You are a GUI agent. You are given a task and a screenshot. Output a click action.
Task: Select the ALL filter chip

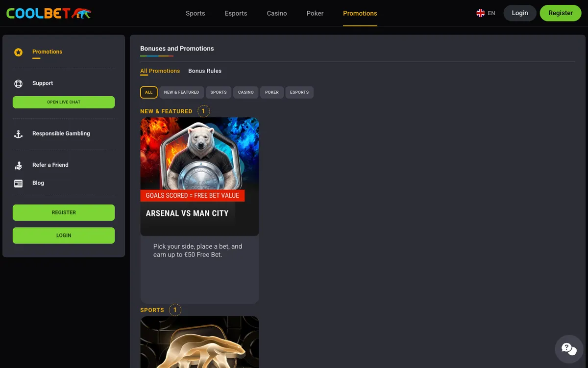pyautogui.click(x=149, y=92)
